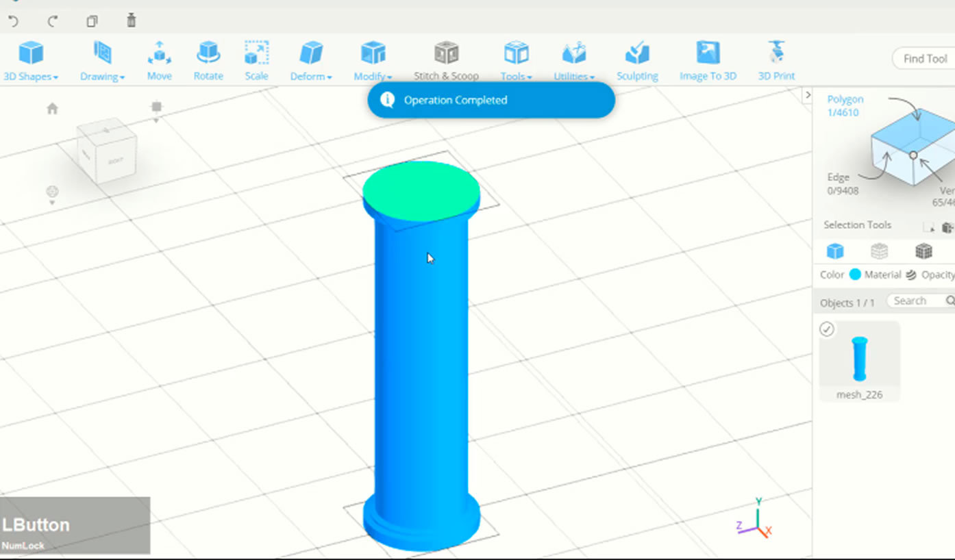Collapse the right side panel chevron
Image resolution: width=955 pixels, height=560 pixels.
pyautogui.click(x=807, y=95)
